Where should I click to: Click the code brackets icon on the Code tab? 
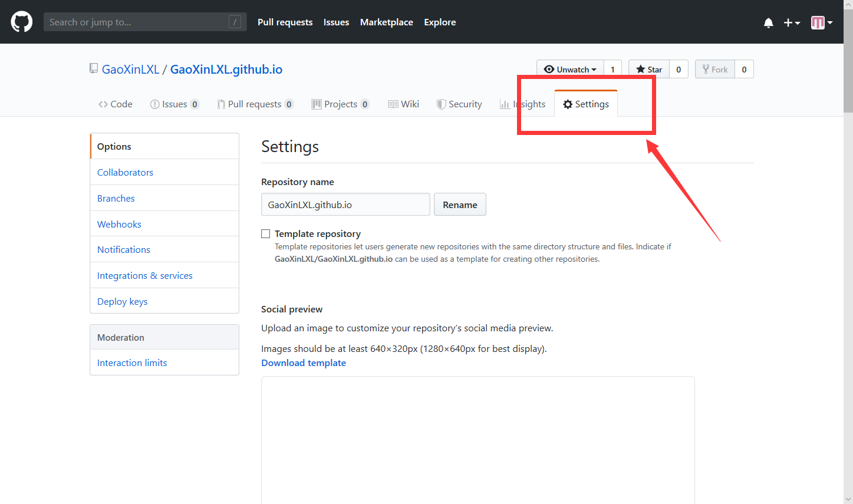pos(104,104)
